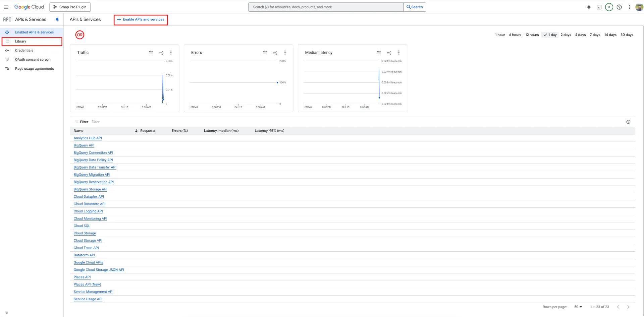Open the top bar three-dot settings menu
This screenshot has width=644, height=317.
click(x=629, y=7)
